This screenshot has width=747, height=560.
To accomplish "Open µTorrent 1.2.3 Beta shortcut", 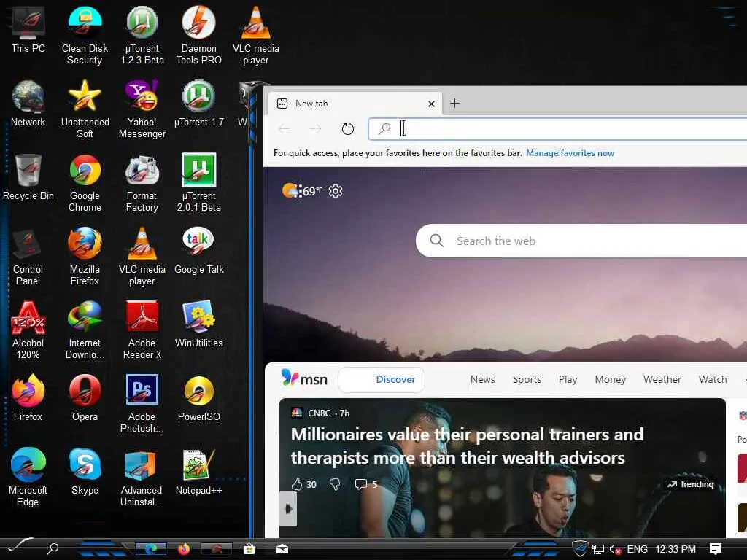I will pos(142,36).
